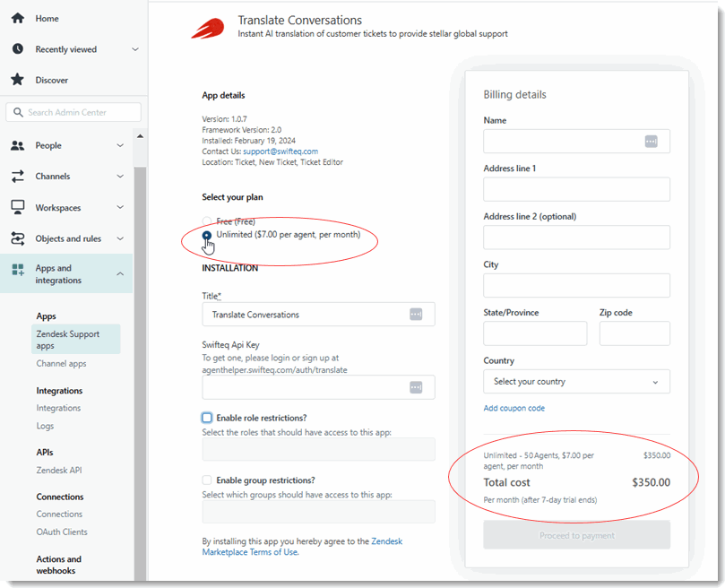Screen dimensions: 725x588
Task: Open the Select your country dropdown
Action: point(576,382)
